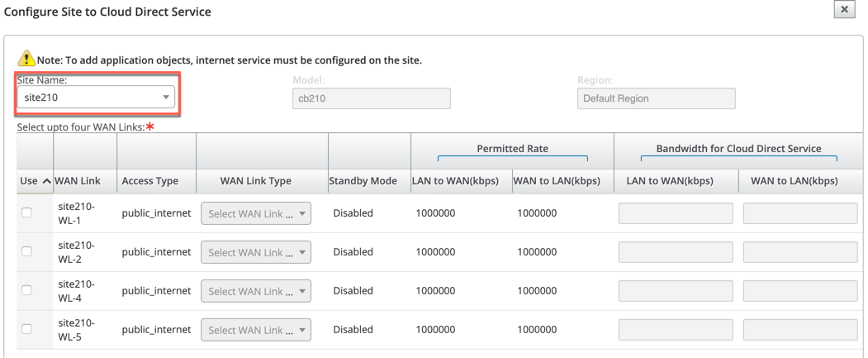Click WAN to LAN bandwidth field for site210-WL-1
Screen dimensions: 868x358
tap(800, 213)
